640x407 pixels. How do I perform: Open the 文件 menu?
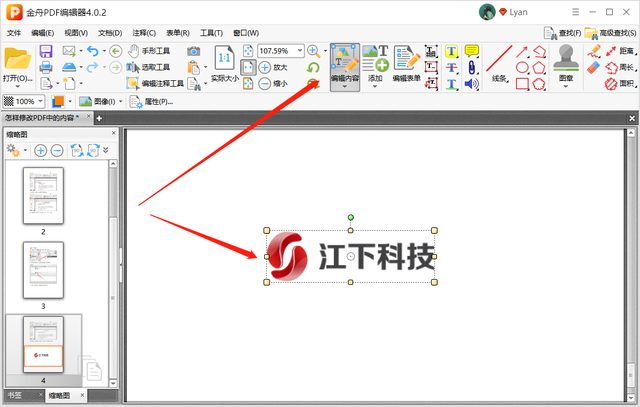pos(14,33)
